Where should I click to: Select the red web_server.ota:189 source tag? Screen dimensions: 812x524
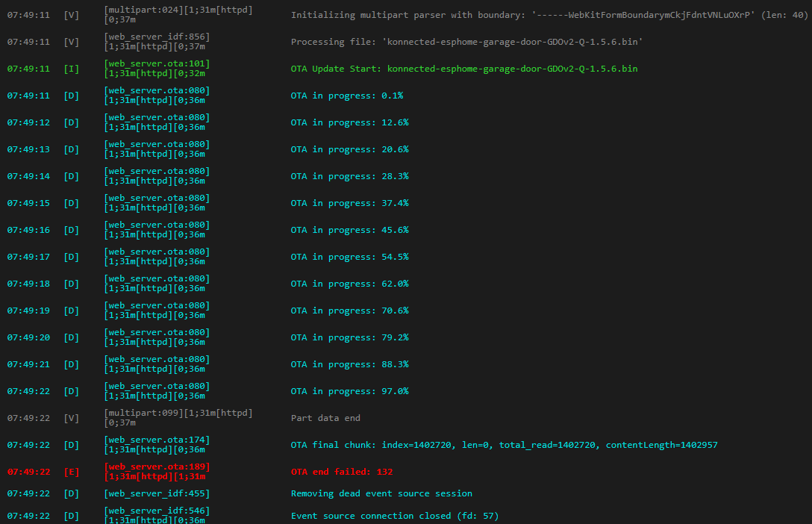157,467
